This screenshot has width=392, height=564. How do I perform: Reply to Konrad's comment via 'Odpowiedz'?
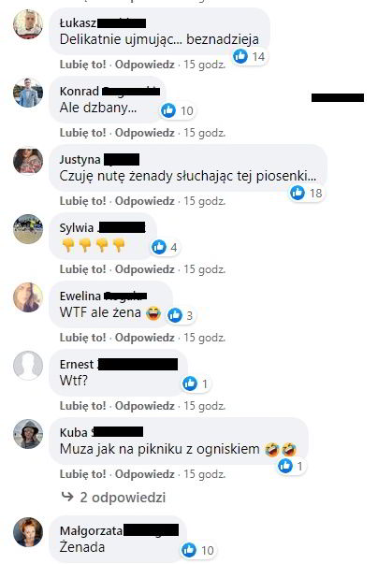(x=145, y=133)
